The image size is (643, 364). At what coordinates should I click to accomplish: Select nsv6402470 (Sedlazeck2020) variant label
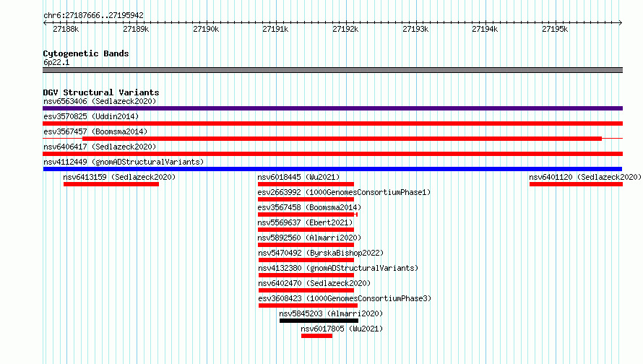click(314, 283)
